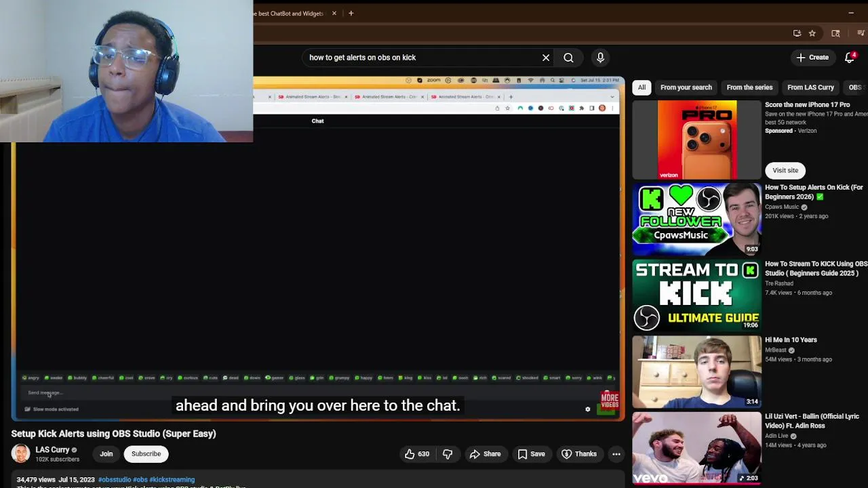Send a Thanks to the creator
Screen dimensions: 868x488
[578, 454]
